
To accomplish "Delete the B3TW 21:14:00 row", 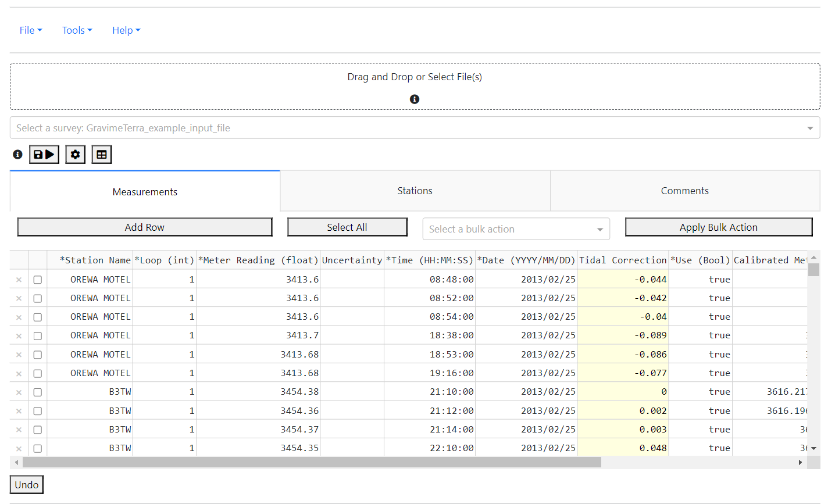I will point(19,430).
